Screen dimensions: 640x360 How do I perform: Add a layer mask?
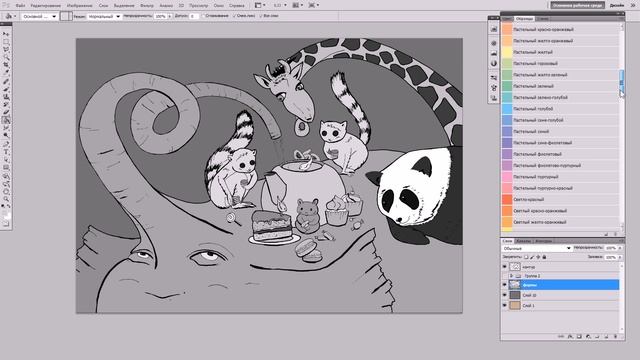click(579, 336)
